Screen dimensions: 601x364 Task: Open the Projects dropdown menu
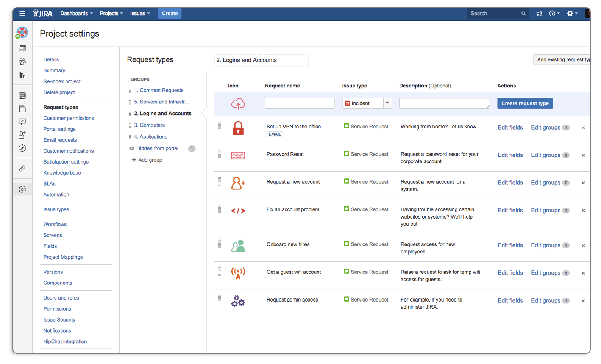pos(111,14)
